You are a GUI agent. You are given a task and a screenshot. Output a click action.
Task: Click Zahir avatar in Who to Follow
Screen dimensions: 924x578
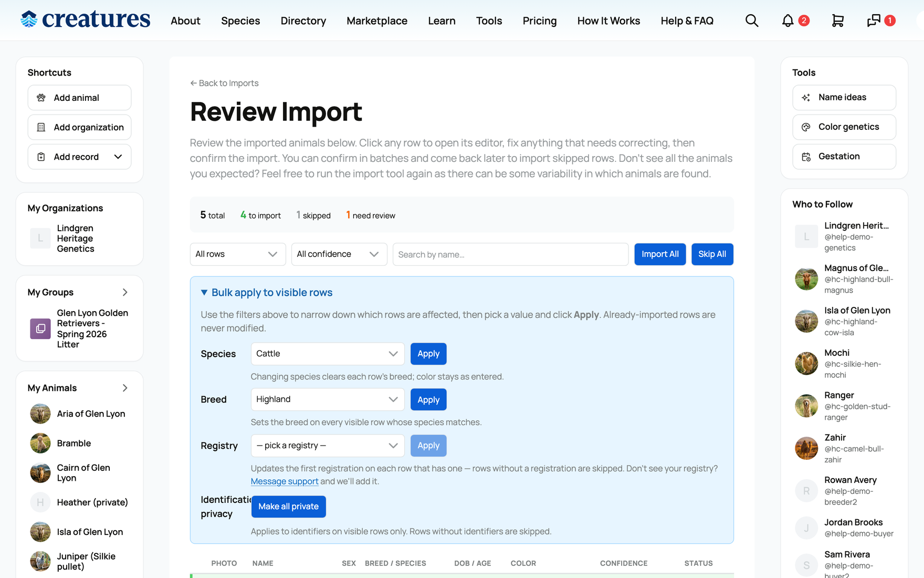[806, 448]
